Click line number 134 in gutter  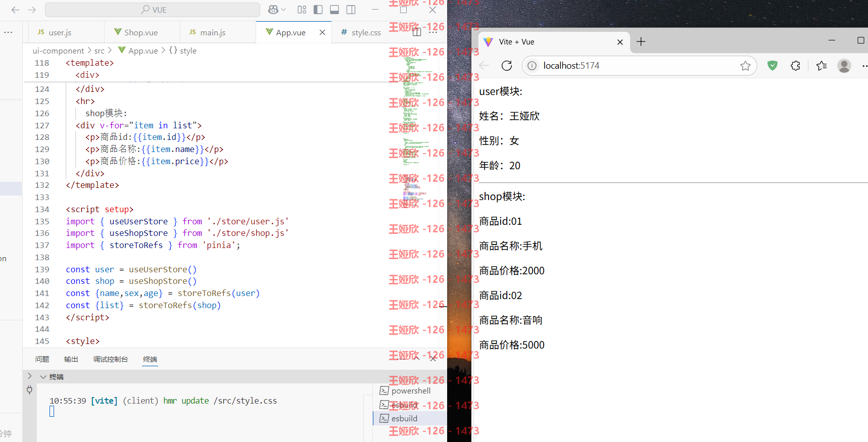42,209
